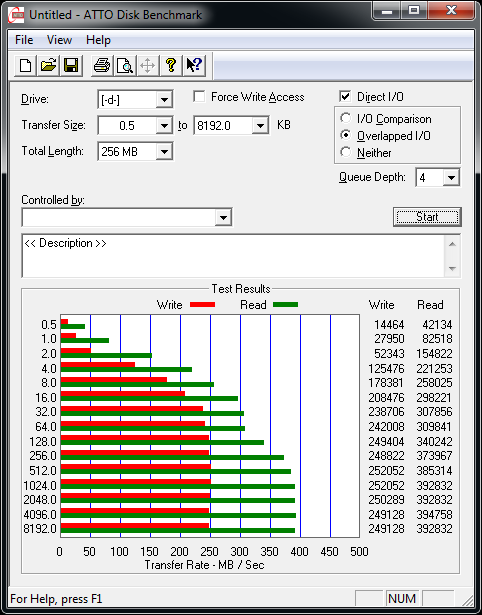This screenshot has height=615, width=482.
Task: Select the Overlapped I/O radio button
Action: [x=346, y=135]
